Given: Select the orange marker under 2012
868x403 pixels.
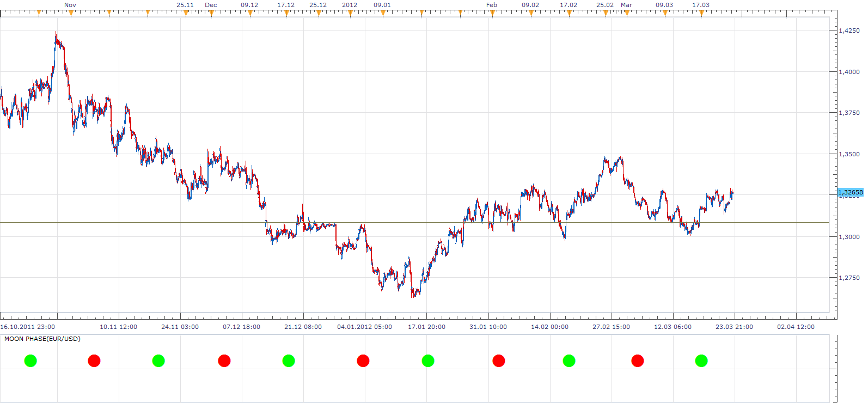Looking at the screenshot, I should tap(350, 13).
